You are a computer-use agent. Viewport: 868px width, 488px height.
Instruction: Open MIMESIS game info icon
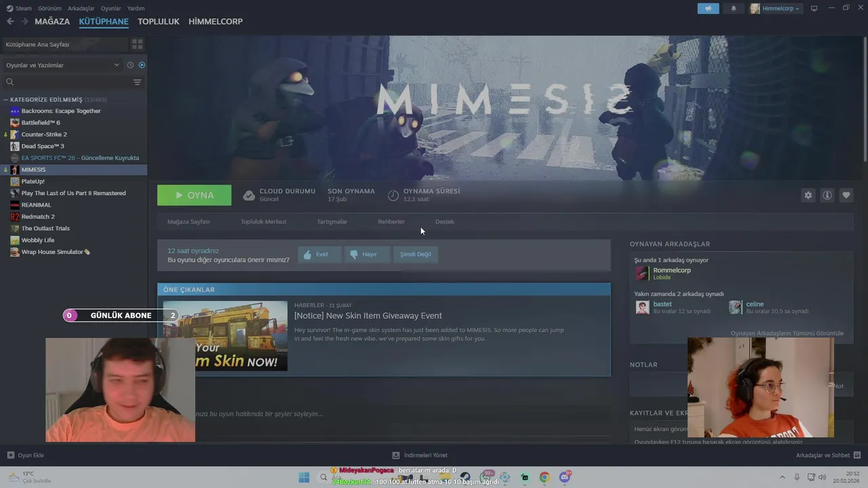tap(827, 195)
